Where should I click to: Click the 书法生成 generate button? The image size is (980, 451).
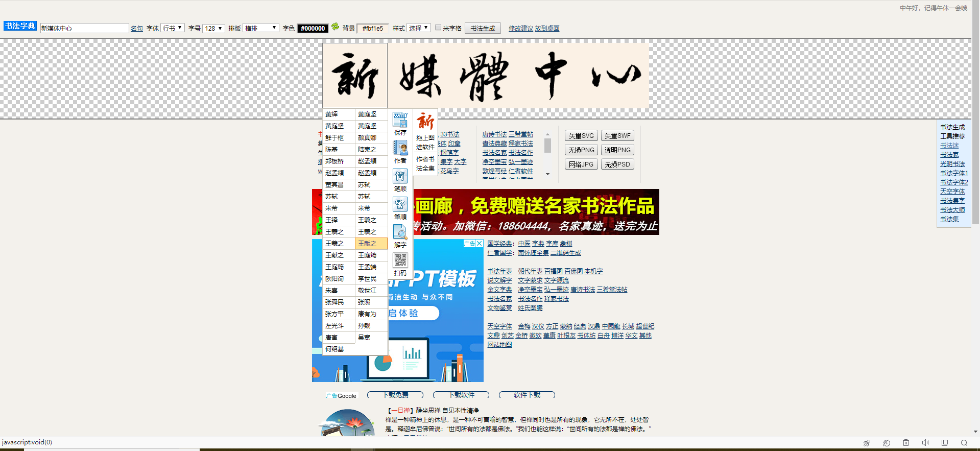coord(483,28)
